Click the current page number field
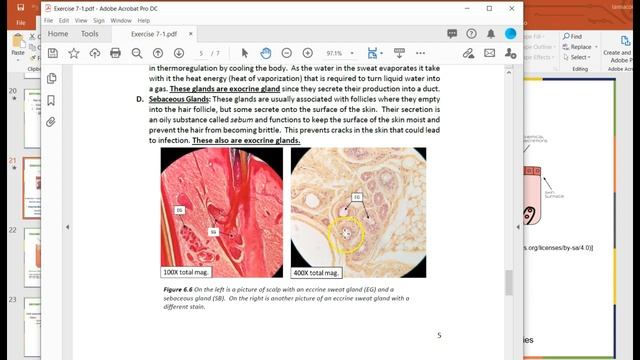 [x=201, y=53]
